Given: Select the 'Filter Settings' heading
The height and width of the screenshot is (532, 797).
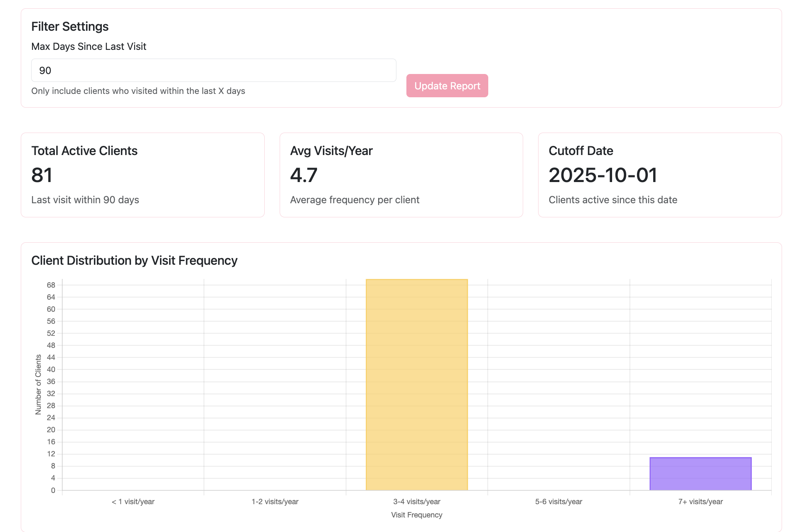Looking at the screenshot, I should tap(70, 27).
